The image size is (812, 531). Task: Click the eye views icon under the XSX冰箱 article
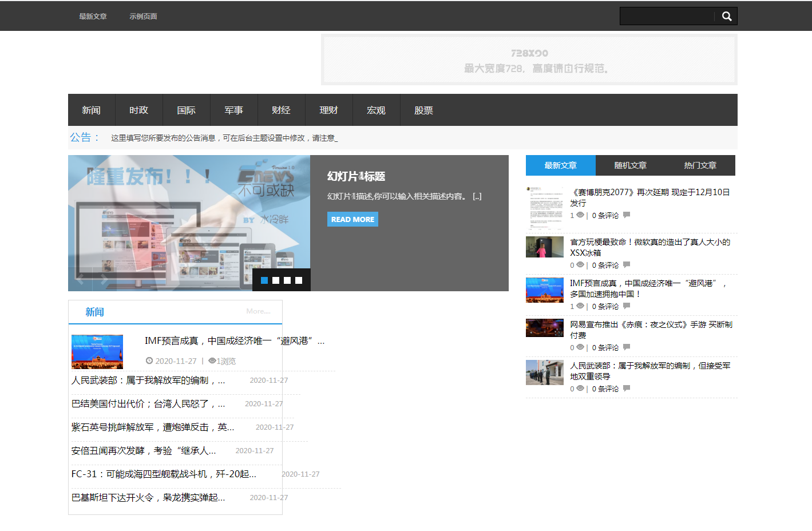[580, 265]
